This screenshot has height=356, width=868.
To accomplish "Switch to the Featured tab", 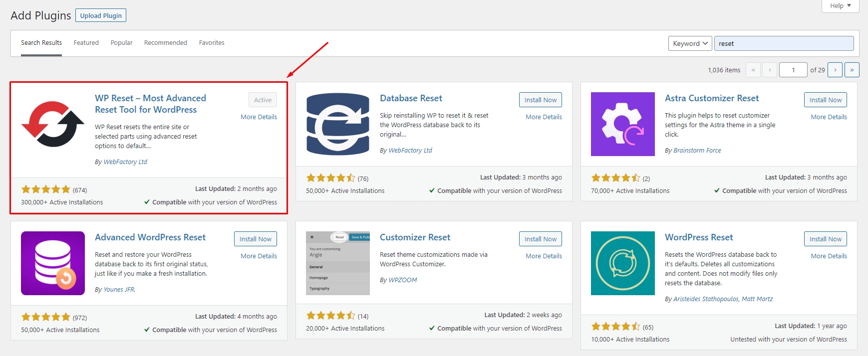I will pyautogui.click(x=86, y=43).
